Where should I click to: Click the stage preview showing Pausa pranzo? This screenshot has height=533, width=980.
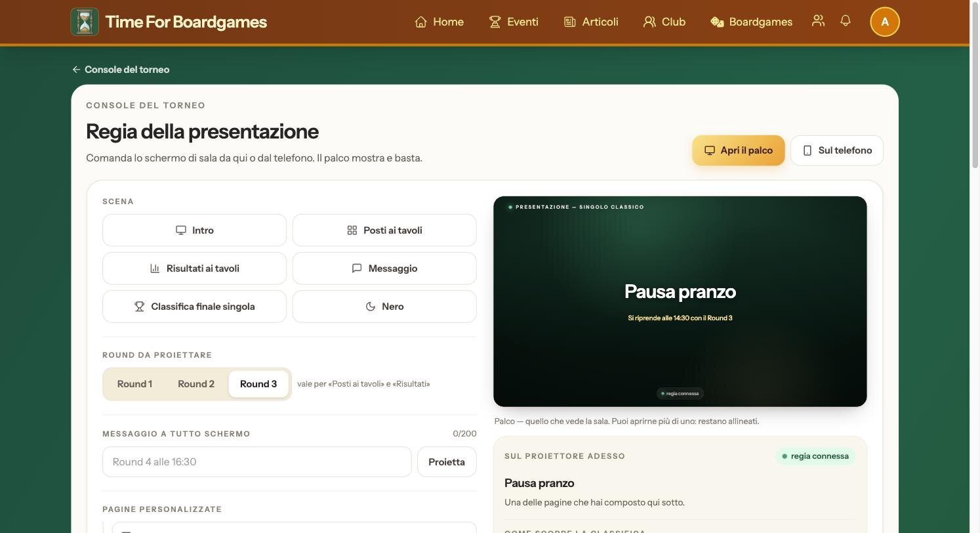click(x=680, y=301)
